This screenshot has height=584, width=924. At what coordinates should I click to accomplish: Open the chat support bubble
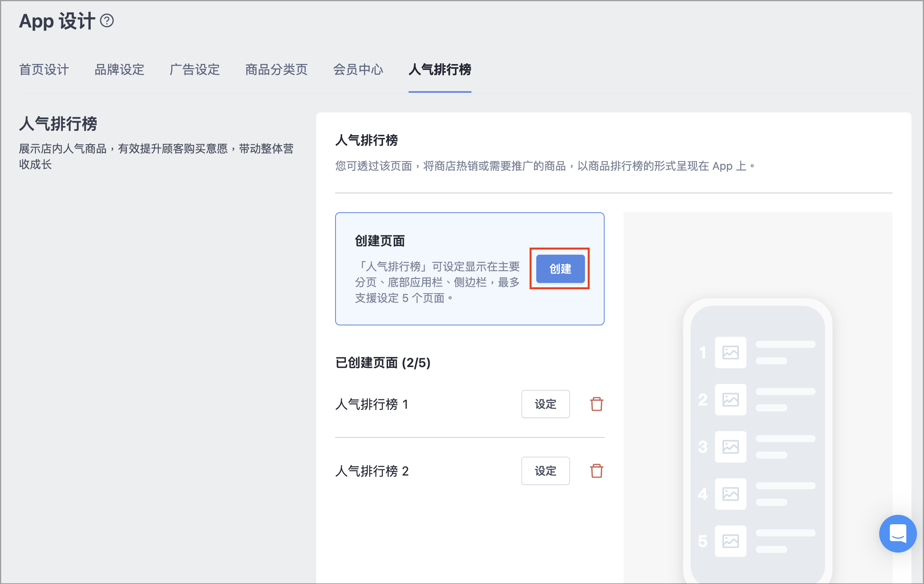(898, 533)
